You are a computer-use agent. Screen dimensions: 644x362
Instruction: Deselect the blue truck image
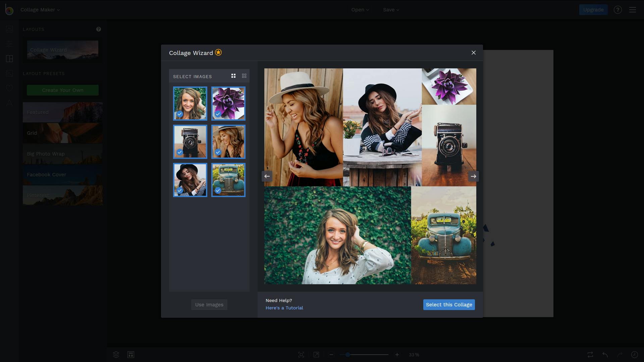pyautogui.click(x=228, y=180)
